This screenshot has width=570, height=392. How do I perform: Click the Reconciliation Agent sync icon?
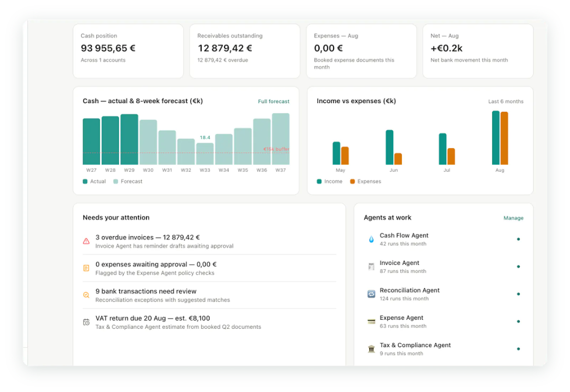pyautogui.click(x=371, y=294)
